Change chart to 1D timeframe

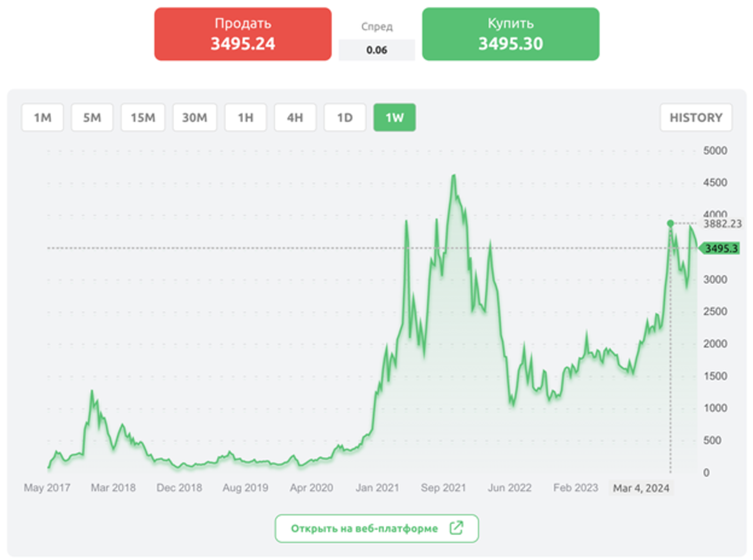click(x=344, y=118)
